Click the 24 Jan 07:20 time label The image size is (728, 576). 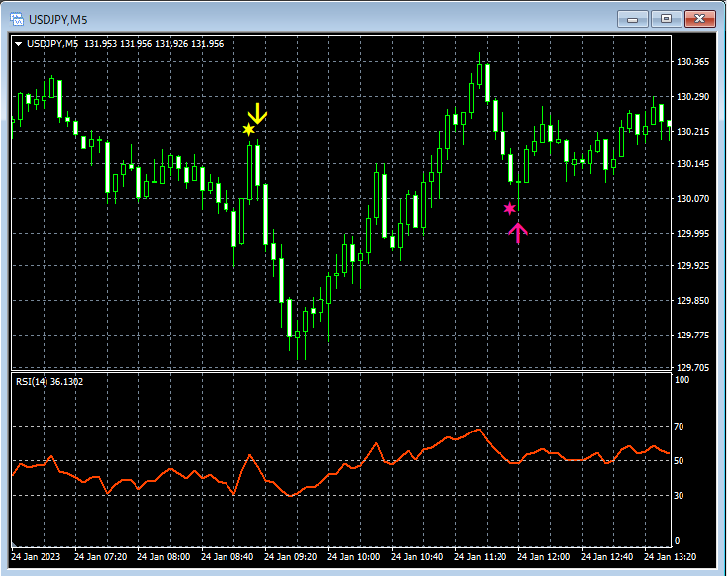(x=100, y=556)
